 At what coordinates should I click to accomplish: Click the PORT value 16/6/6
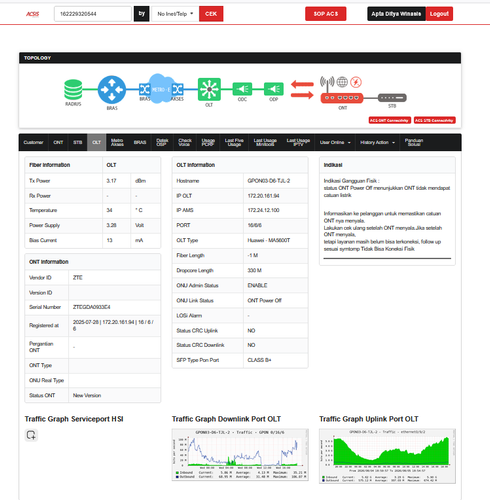(254, 225)
